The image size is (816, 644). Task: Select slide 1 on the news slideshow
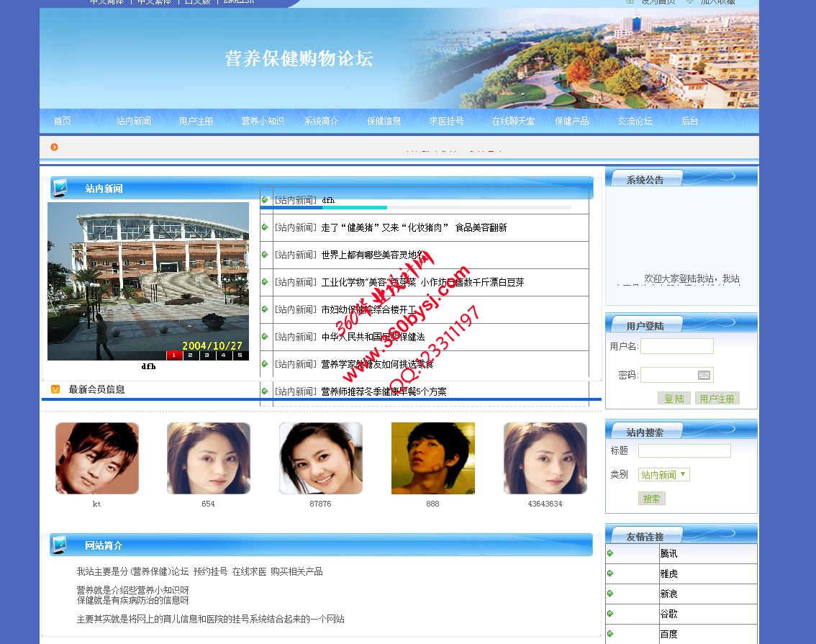tap(174, 355)
